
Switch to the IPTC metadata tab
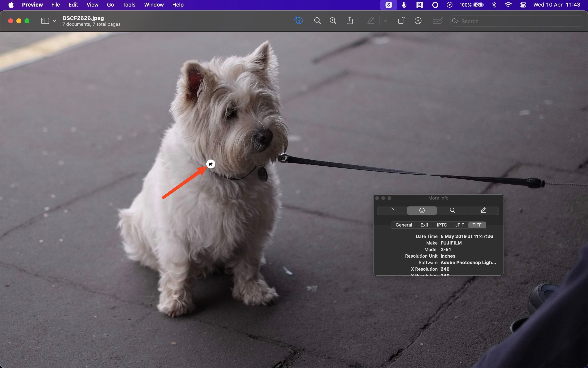pyautogui.click(x=442, y=225)
